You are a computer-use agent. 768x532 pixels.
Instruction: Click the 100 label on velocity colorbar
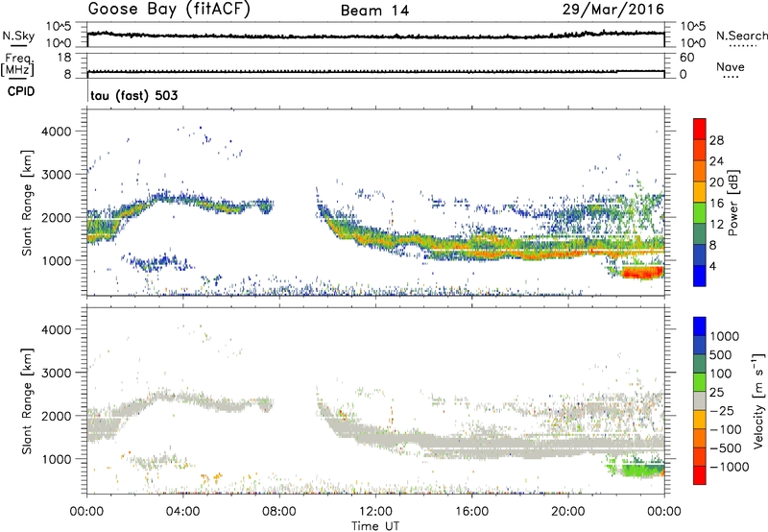[x=721, y=374]
